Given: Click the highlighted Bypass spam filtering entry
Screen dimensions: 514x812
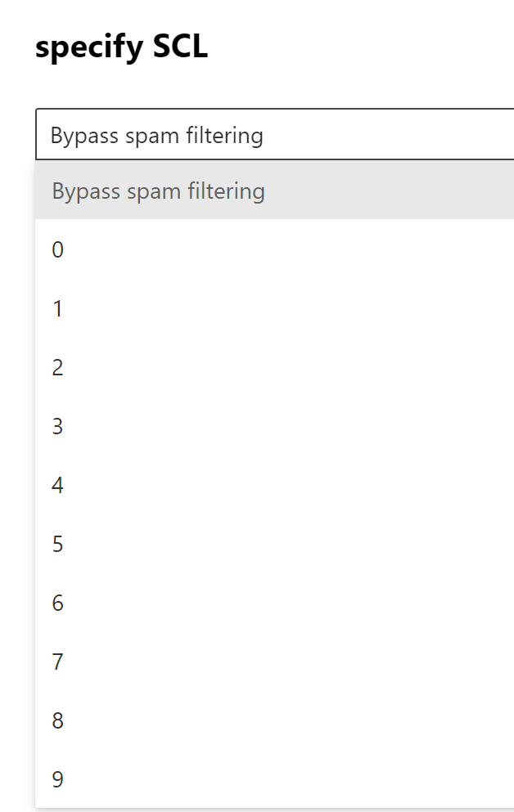Looking at the screenshot, I should pos(158,191).
